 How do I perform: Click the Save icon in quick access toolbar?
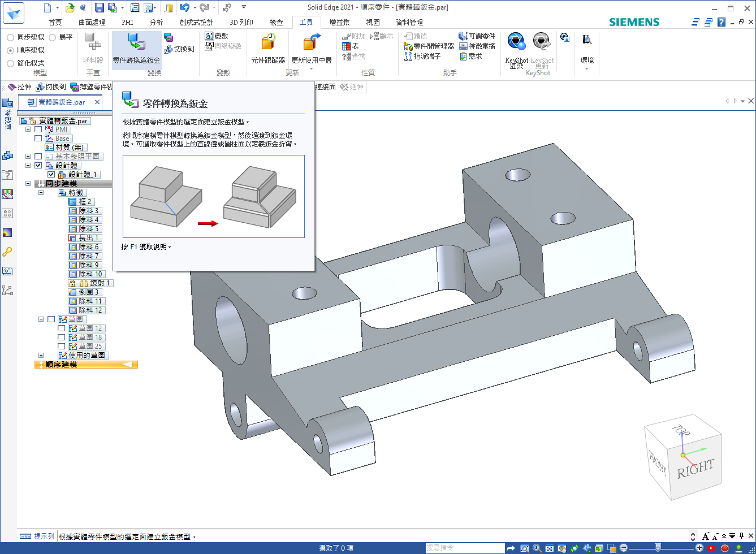99,8
